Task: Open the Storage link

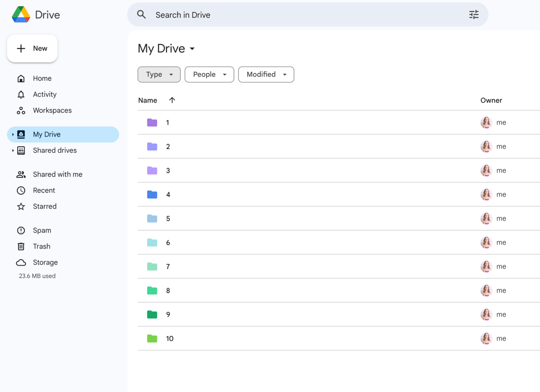Action: tap(45, 262)
